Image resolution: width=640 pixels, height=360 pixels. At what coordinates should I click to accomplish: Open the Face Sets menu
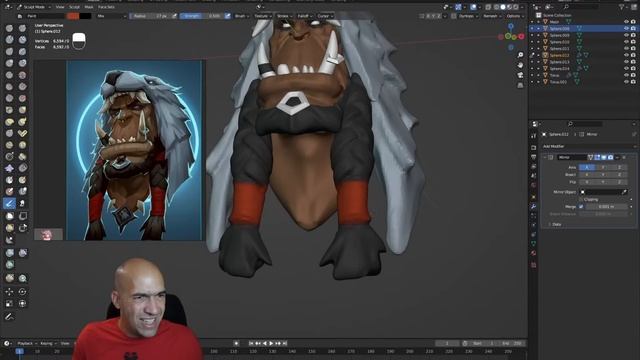pyautogui.click(x=106, y=7)
